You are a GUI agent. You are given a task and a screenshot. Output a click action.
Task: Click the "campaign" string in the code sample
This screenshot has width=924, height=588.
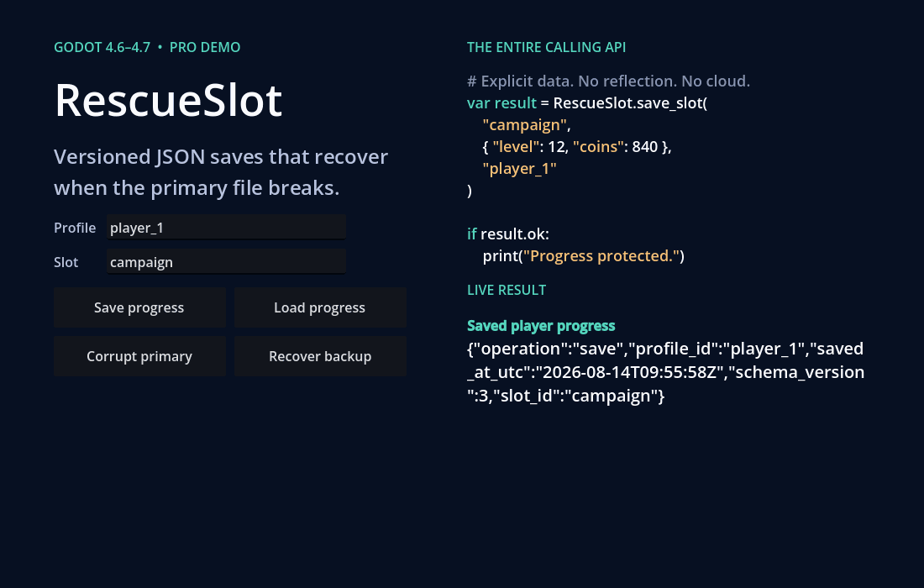526,125
